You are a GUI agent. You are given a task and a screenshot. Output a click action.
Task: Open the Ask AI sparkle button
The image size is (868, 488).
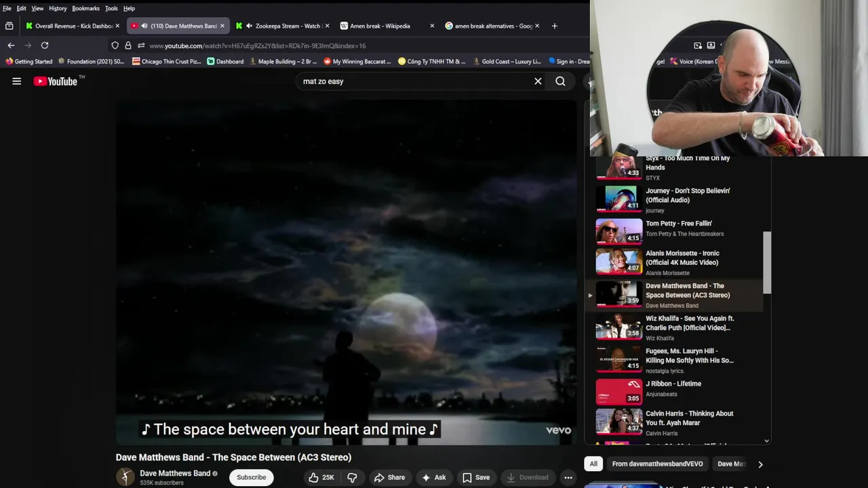pyautogui.click(x=433, y=477)
